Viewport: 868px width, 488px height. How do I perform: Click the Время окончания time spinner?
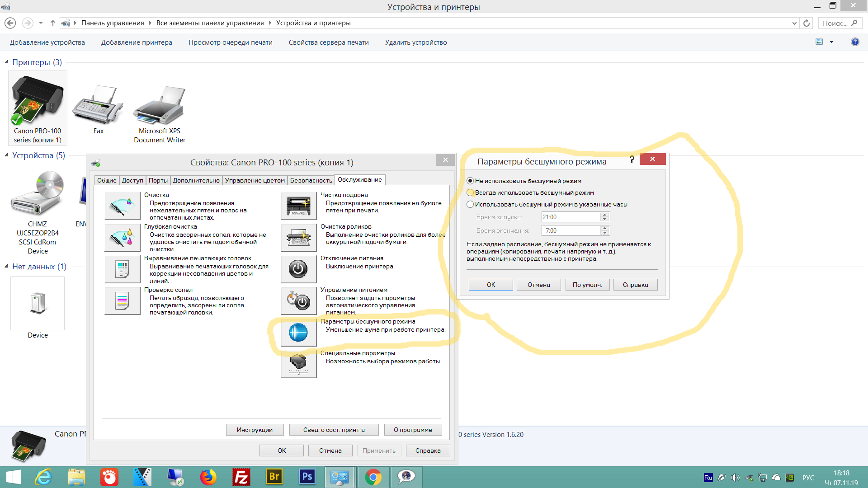pyautogui.click(x=604, y=230)
